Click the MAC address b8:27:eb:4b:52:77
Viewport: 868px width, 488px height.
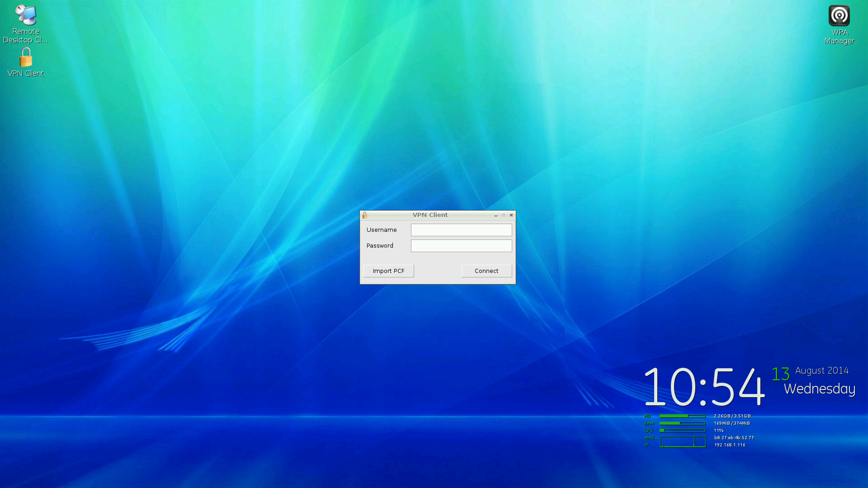734,438
